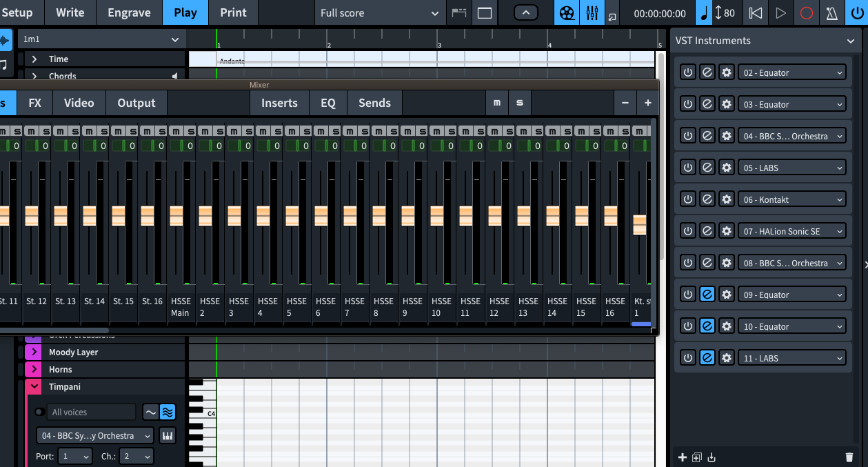Open settings gear for 03 - Equator
868x467 pixels.
pos(726,104)
